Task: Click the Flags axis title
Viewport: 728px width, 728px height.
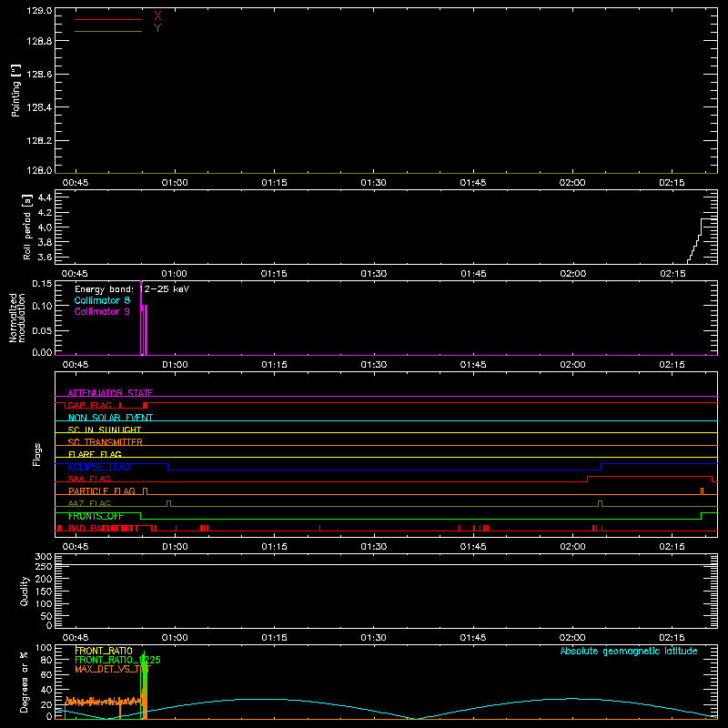Action: point(36,454)
